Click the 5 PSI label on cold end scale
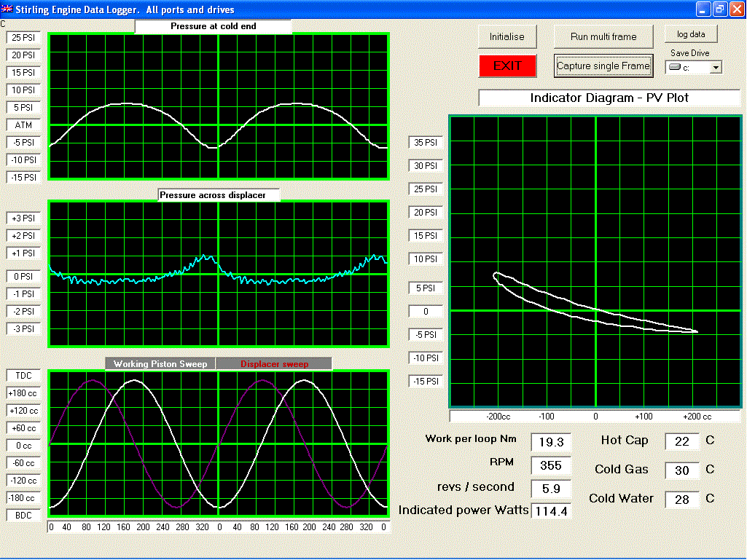The width and height of the screenshot is (747, 560). click(x=23, y=107)
